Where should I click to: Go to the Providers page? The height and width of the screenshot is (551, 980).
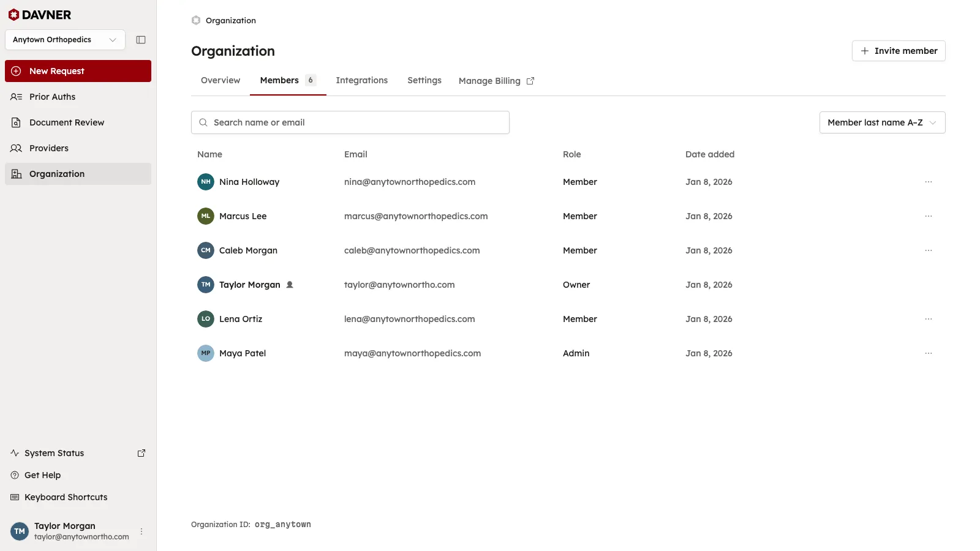(x=78, y=148)
